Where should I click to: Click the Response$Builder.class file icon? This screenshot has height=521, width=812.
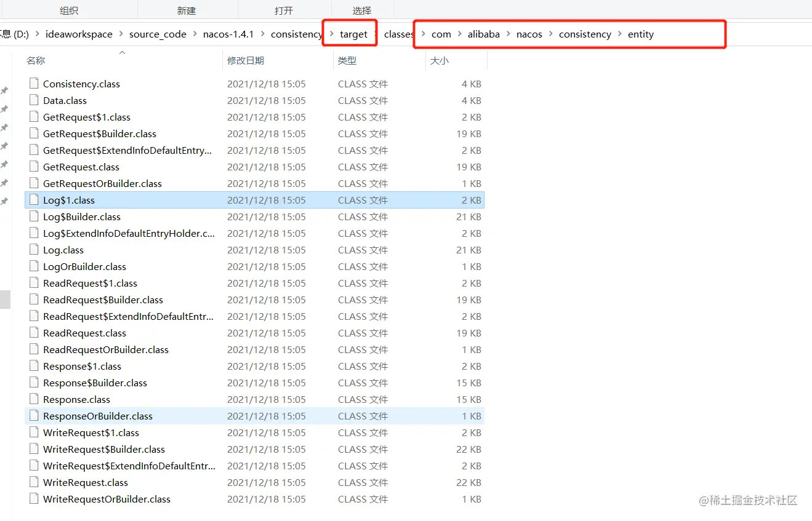34,383
